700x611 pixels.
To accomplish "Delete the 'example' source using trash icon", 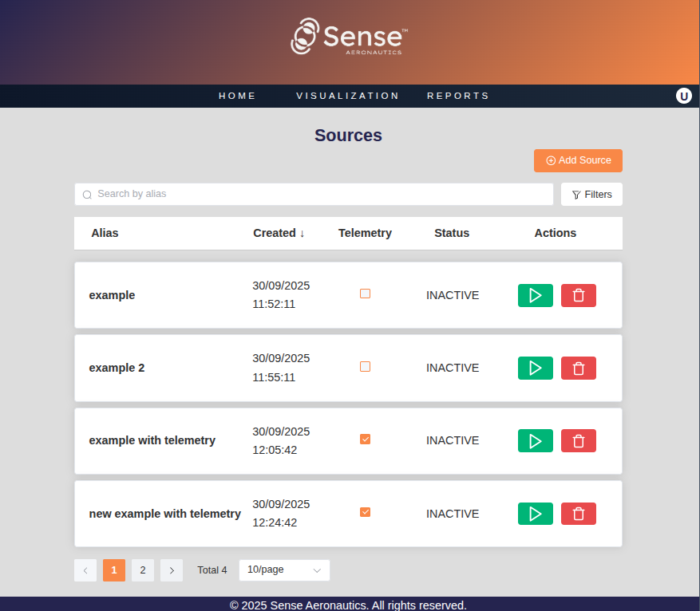I will (x=578, y=295).
